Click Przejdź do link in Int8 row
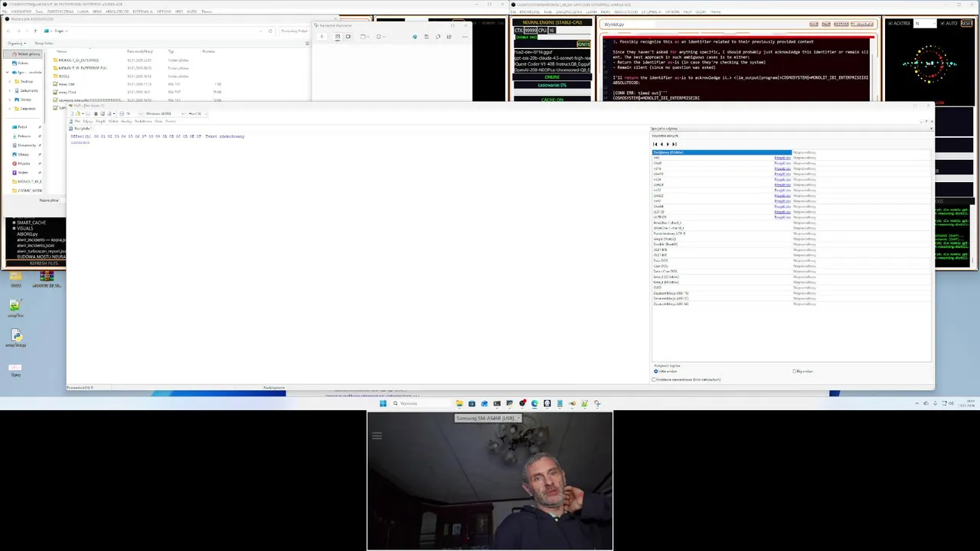 [x=782, y=158]
